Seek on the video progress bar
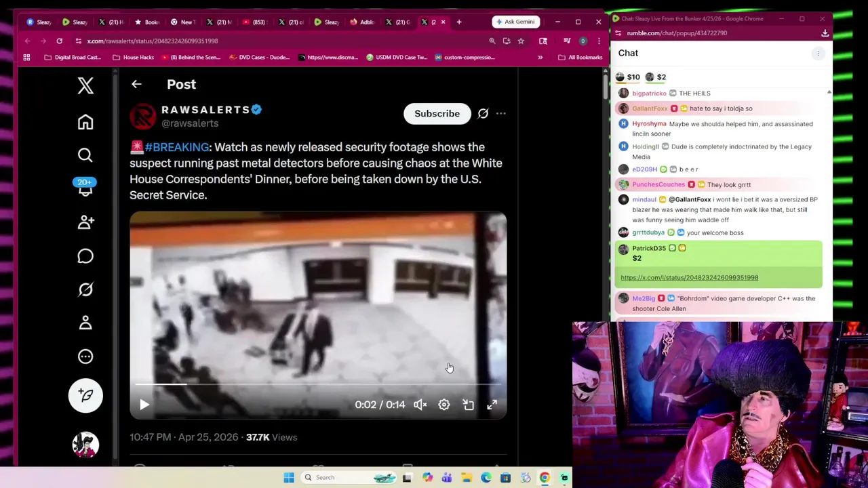 tap(318, 384)
